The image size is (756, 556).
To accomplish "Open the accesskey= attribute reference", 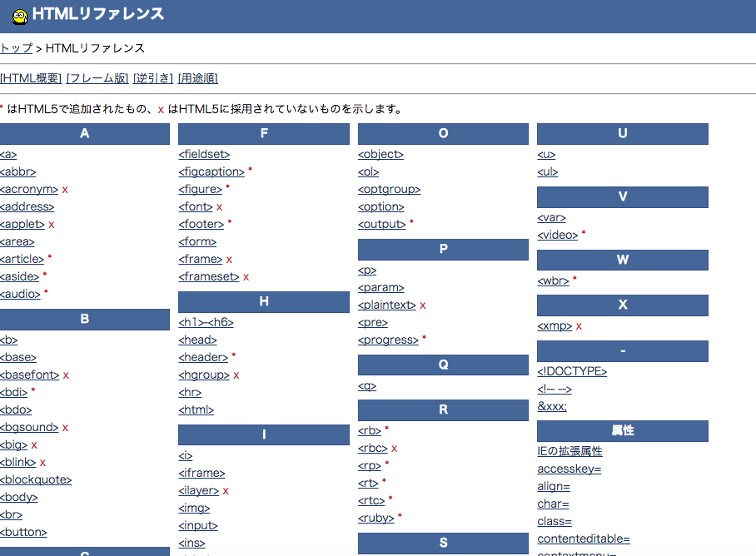I will [x=569, y=469].
